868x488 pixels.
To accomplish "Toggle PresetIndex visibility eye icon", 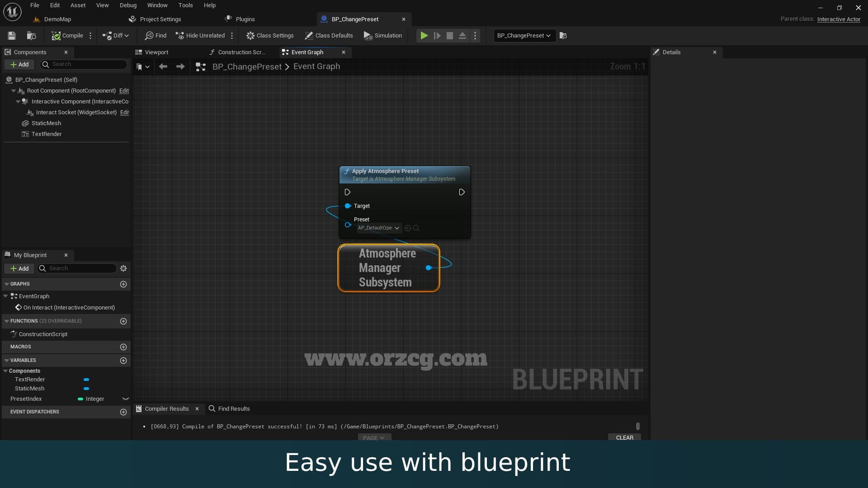I will coord(126,399).
